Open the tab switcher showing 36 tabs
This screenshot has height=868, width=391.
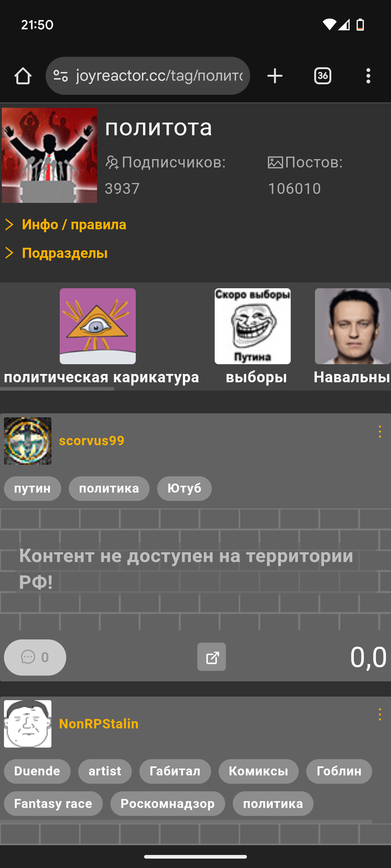click(x=323, y=76)
